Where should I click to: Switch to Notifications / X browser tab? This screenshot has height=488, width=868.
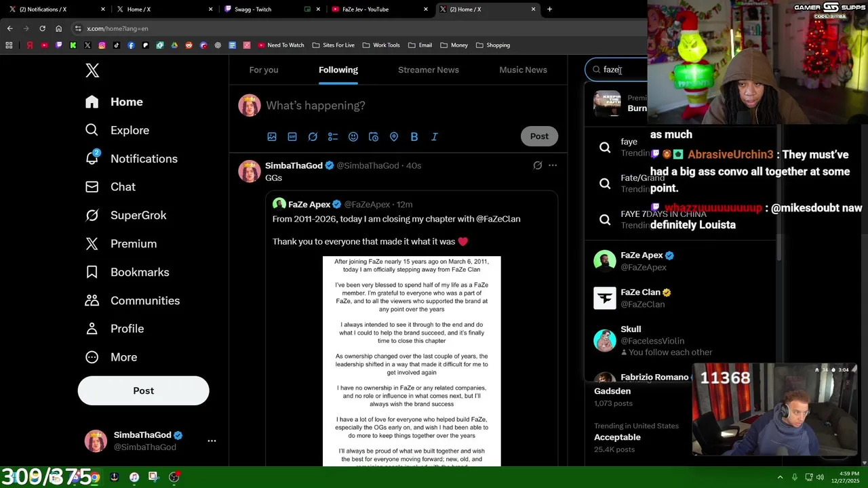pyautogui.click(x=56, y=9)
